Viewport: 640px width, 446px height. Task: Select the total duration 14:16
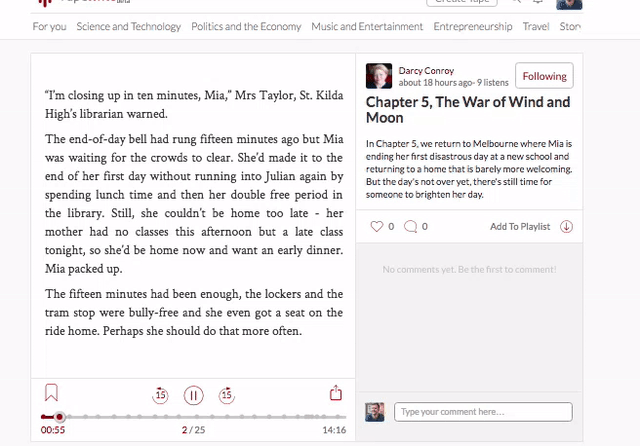(334, 430)
